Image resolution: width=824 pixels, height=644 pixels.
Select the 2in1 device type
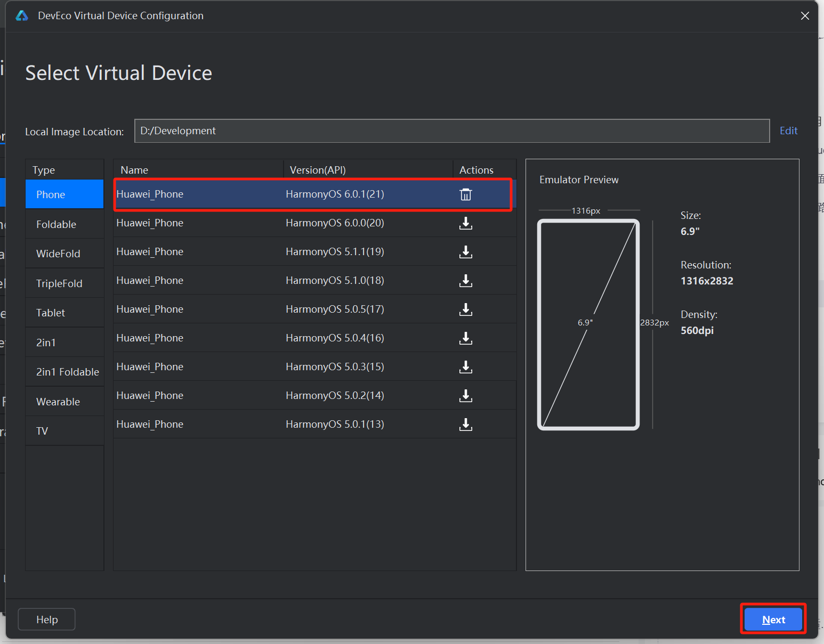[x=64, y=343]
